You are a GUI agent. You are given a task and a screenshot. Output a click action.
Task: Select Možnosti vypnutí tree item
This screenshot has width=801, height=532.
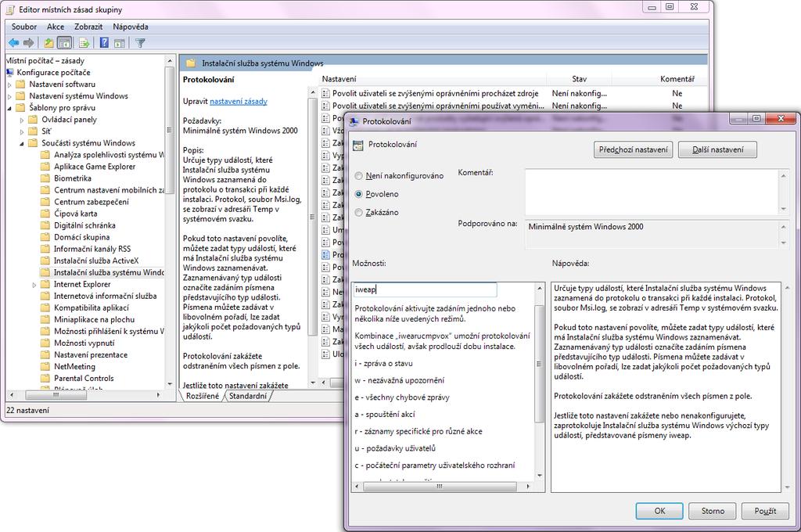click(x=84, y=343)
